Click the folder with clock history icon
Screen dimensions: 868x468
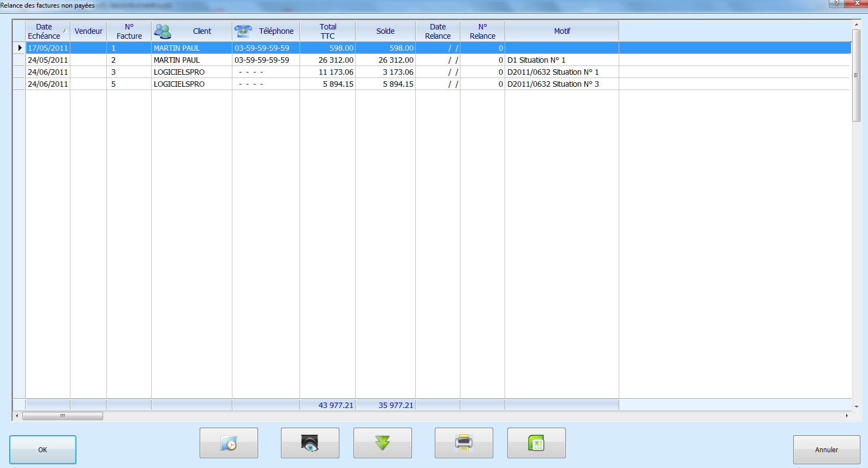pyautogui.click(x=229, y=443)
